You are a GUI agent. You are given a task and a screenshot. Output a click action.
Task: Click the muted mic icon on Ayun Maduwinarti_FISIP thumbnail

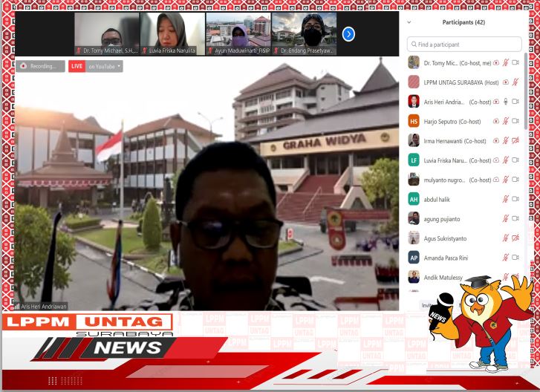[x=210, y=50]
